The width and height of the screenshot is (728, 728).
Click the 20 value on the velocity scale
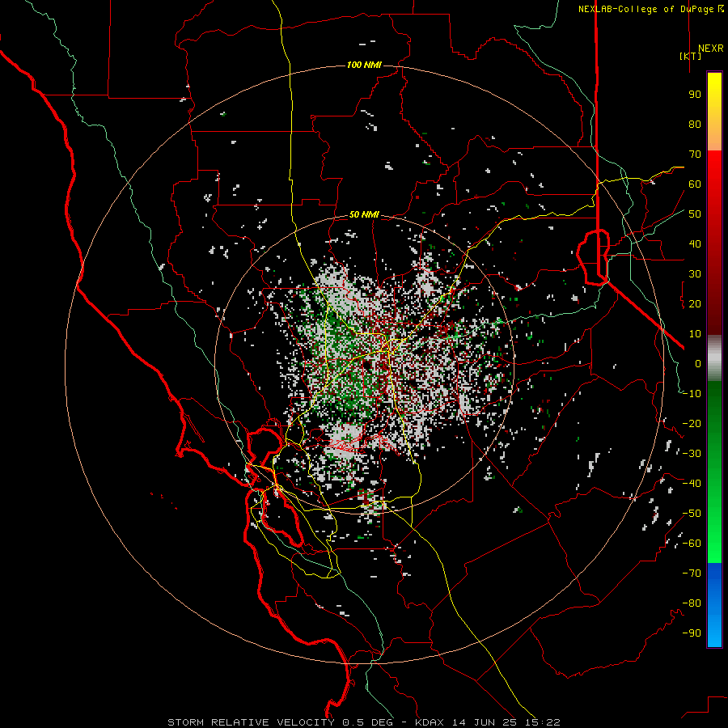(695, 303)
